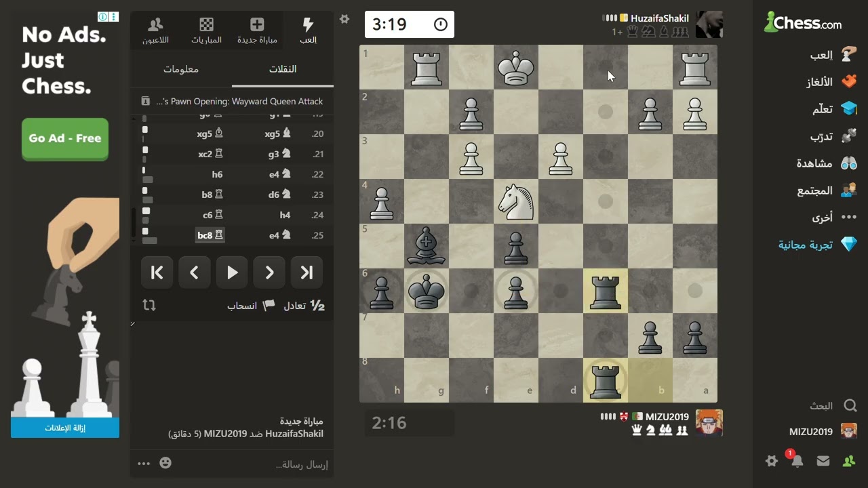The height and width of the screenshot is (488, 868).
Task: Open the chat emoji picker
Action: coord(165,463)
